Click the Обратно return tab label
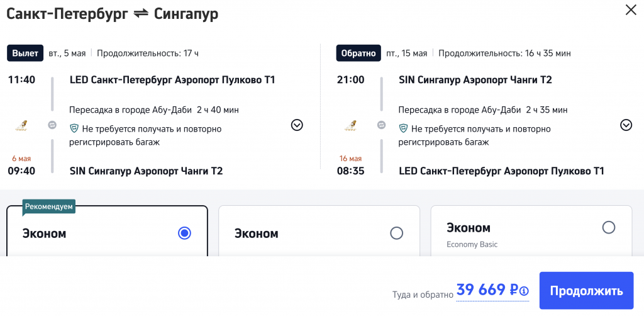The image size is (644, 316). point(357,54)
